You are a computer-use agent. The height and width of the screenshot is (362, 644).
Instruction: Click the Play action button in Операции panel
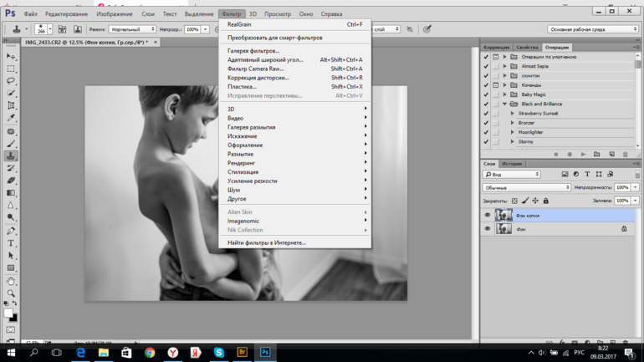(583, 155)
